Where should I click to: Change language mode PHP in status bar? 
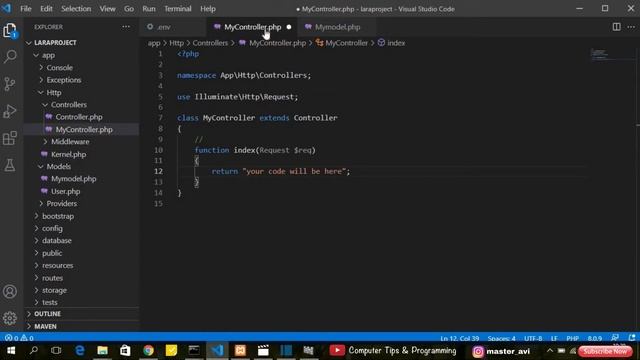pyautogui.click(x=572, y=338)
